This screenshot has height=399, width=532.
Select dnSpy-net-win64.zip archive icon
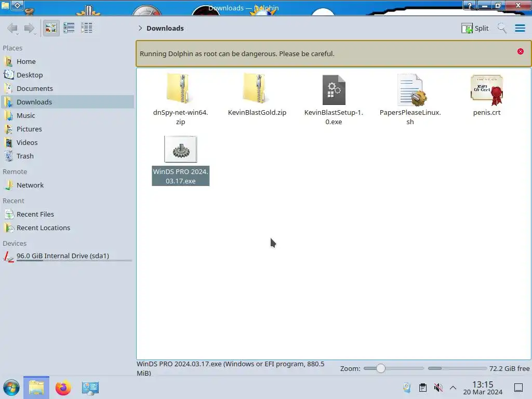[x=180, y=89]
